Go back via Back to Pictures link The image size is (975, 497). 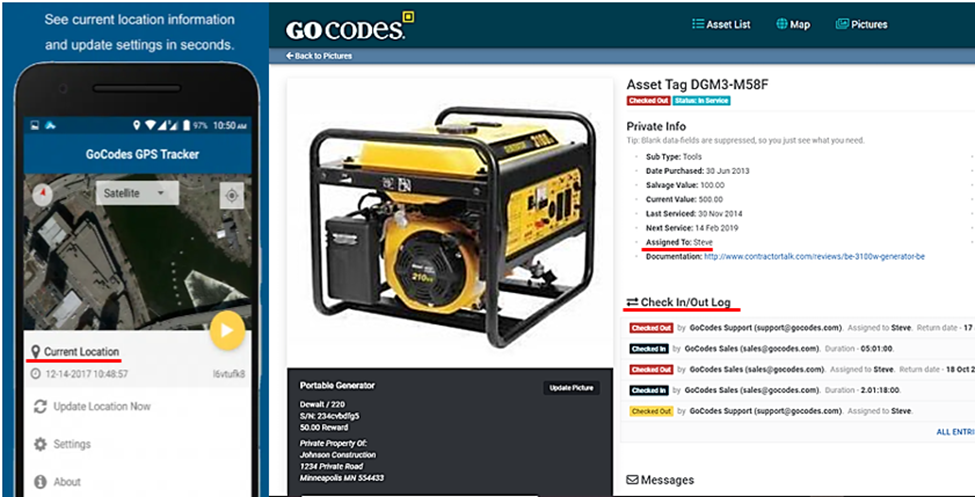tap(319, 56)
